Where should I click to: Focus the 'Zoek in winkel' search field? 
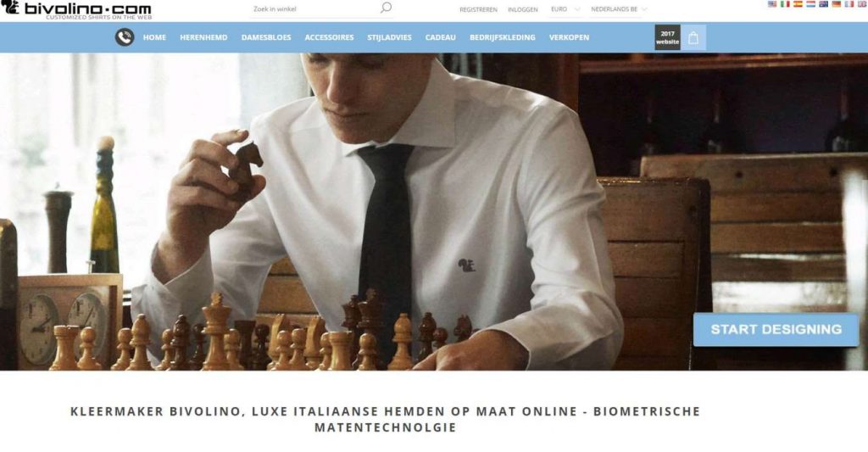pos(315,8)
